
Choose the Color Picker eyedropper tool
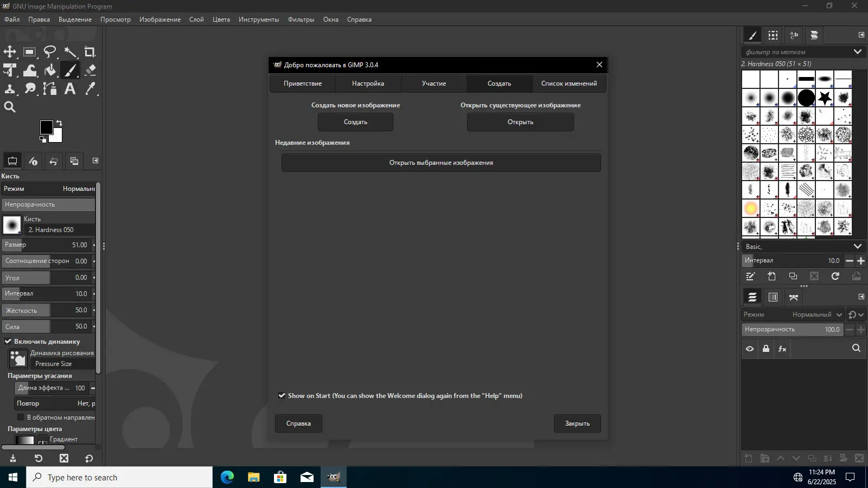click(90, 89)
